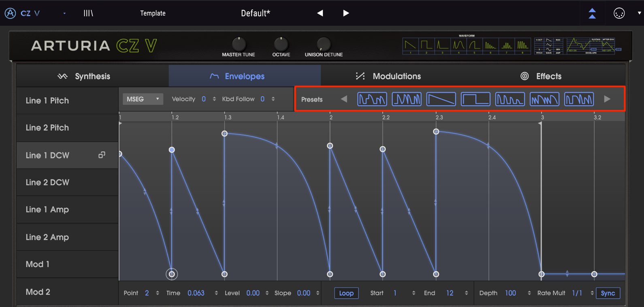Expand the CZ V main menu arrow

tap(64, 13)
